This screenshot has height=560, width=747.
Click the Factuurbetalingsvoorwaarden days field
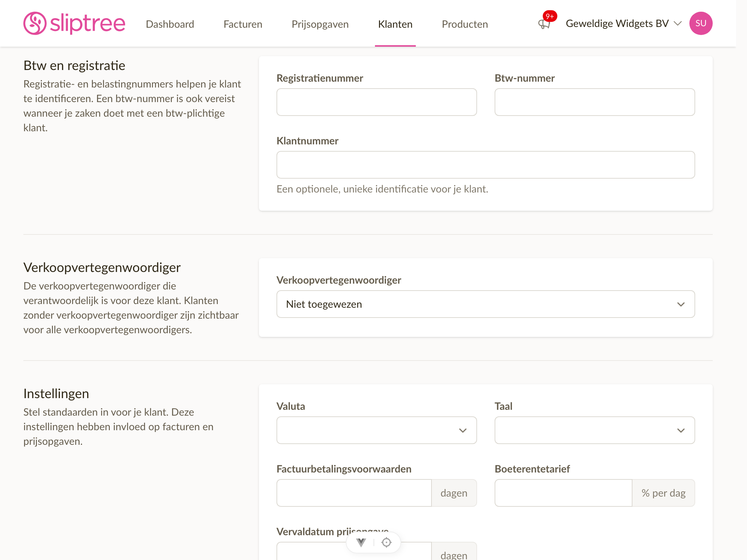(x=354, y=493)
